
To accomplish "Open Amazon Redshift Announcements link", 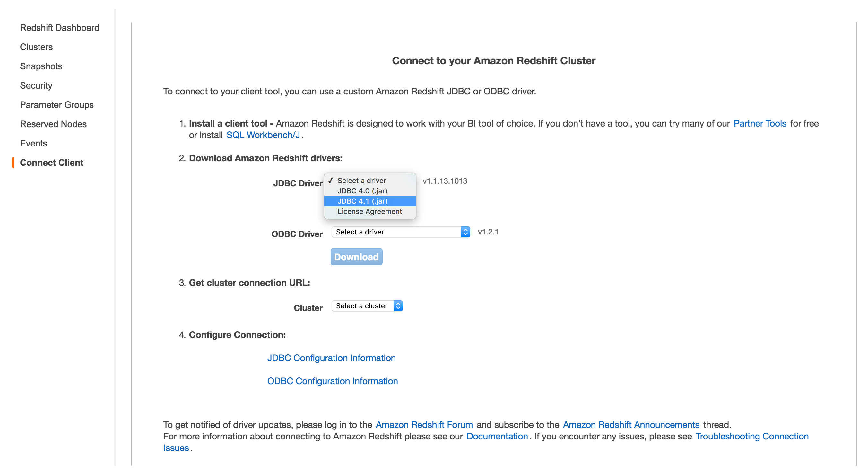I will coord(631,424).
